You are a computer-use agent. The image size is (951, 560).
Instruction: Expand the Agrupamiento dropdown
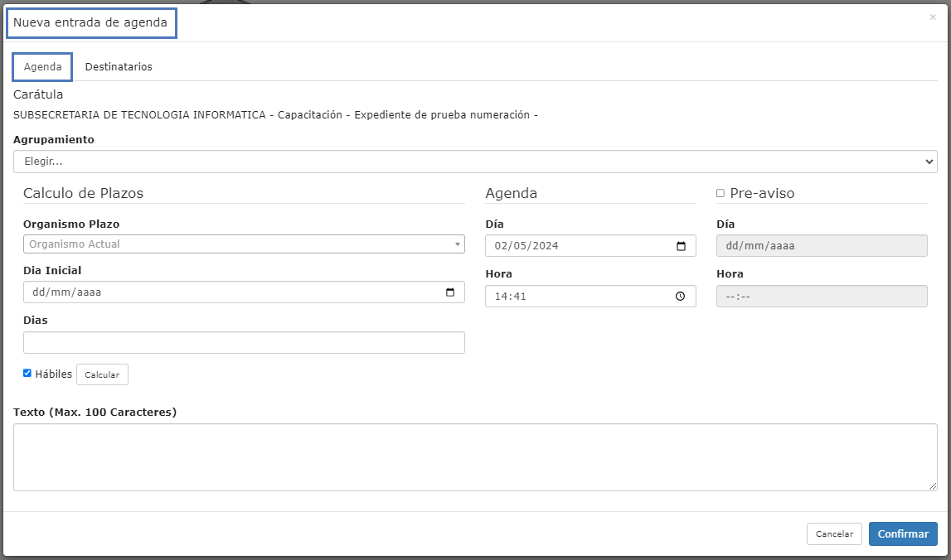[474, 162]
